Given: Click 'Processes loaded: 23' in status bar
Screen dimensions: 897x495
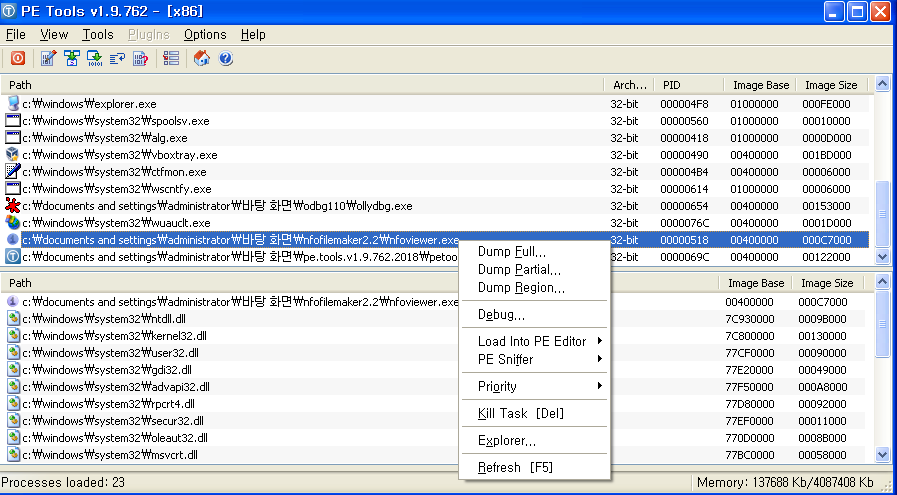Looking at the screenshot, I should tap(63, 482).
